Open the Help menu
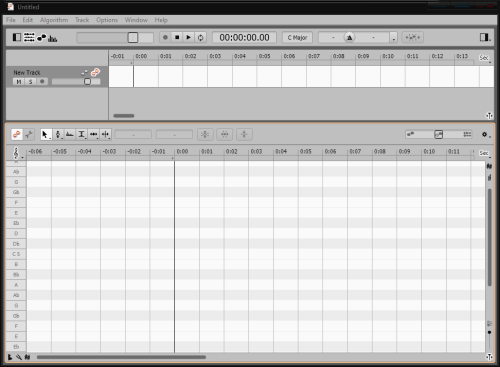Viewport: 500px width, 367px height. (x=161, y=20)
